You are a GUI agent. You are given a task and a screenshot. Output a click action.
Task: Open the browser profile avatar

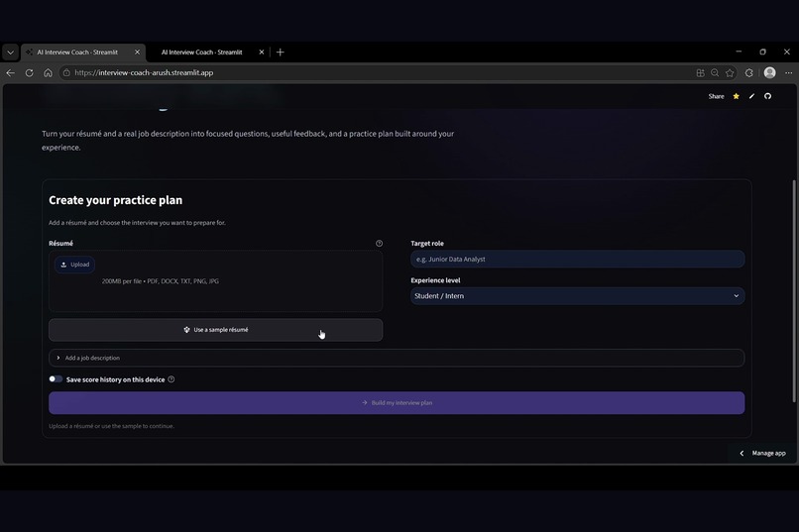[769, 72]
